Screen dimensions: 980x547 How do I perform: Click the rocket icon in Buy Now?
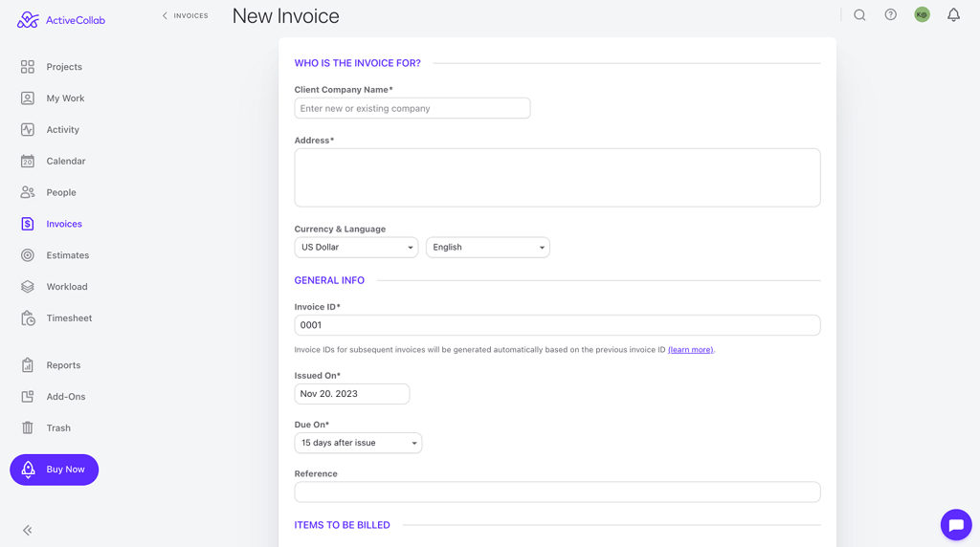coord(28,470)
